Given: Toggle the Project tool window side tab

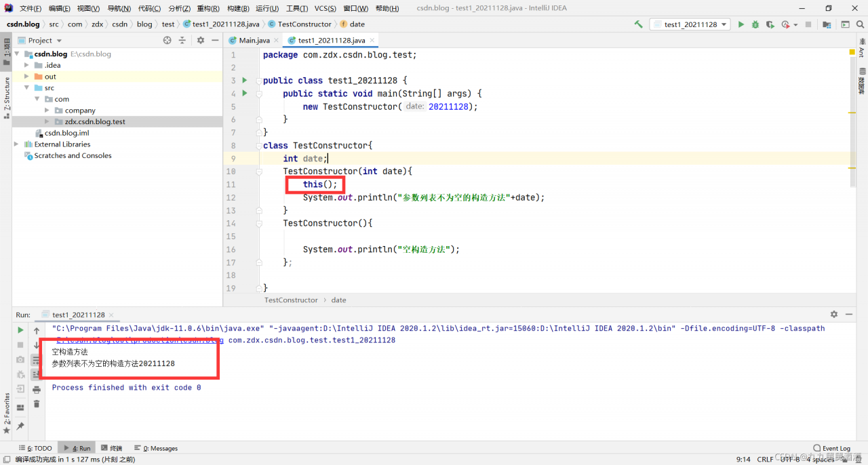Looking at the screenshot, I should click(x=6, y=50).
